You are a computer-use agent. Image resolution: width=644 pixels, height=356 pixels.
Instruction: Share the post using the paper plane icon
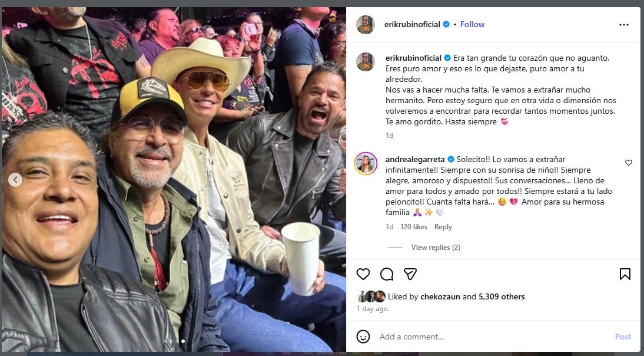410,273
